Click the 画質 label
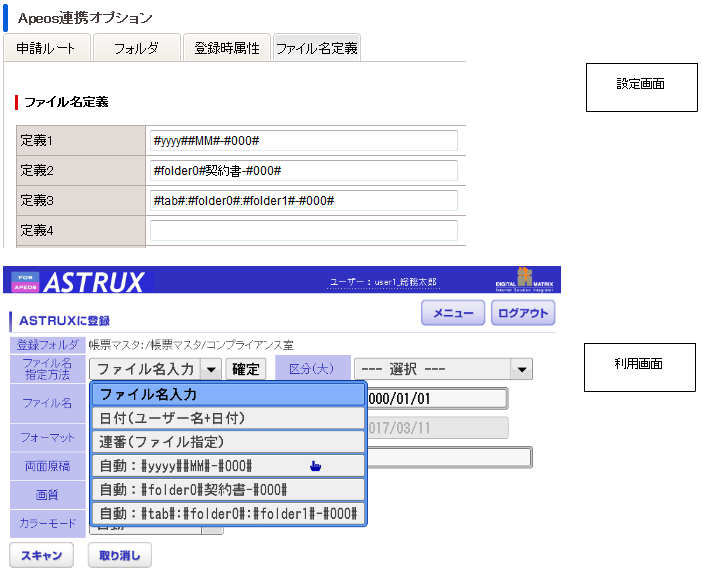The image size is (702, 575). click(47, 495)
